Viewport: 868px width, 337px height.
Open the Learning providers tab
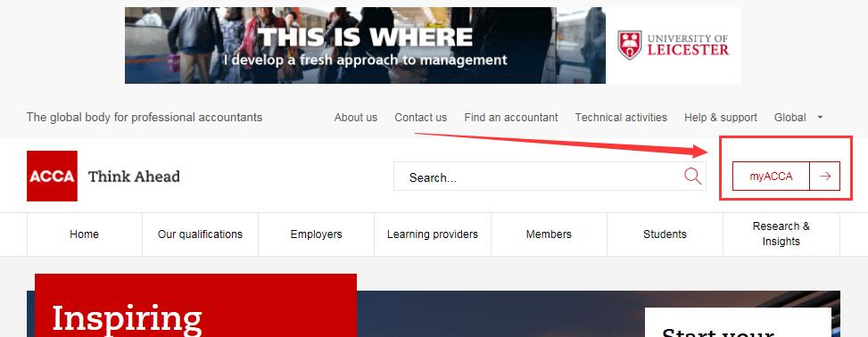433,234
